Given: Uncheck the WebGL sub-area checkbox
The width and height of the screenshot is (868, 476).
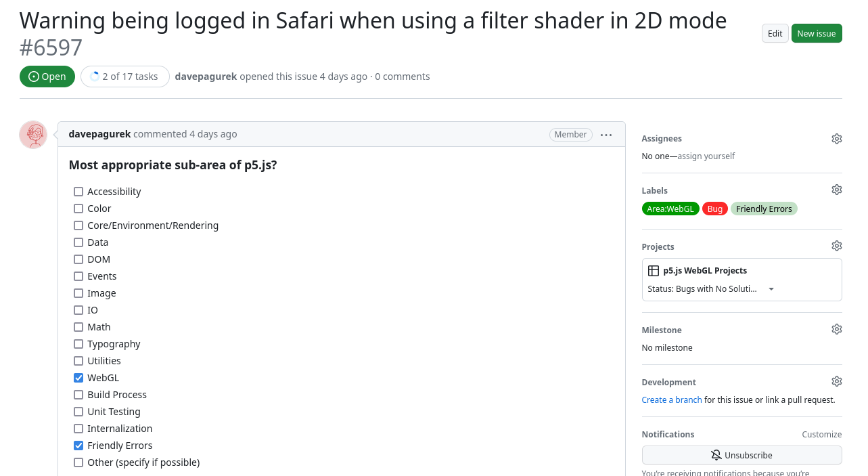Looking at the screenshot, I should click(78, 377).
